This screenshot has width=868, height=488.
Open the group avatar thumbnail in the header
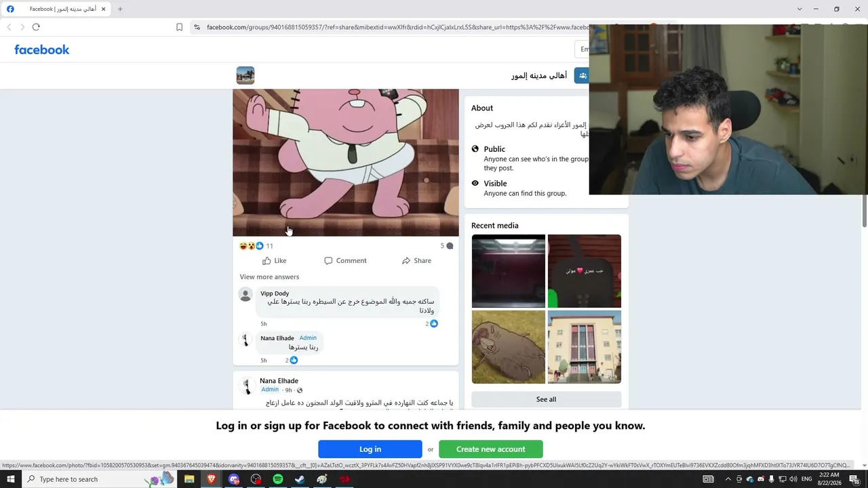(245, 75)
